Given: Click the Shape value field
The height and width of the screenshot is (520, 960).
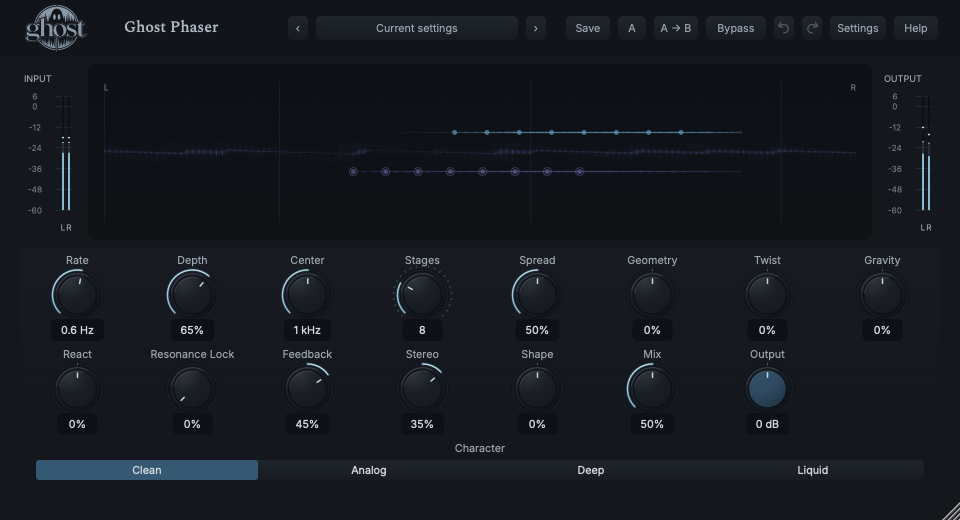Looking at the screenshot, I should pyautogui.click(x=537, y=424).
